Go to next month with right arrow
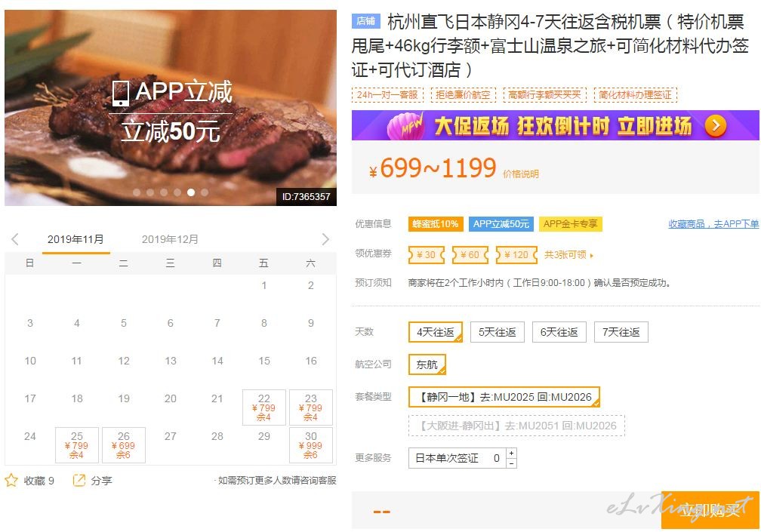 pyautogui.click(x=325, y=239)
